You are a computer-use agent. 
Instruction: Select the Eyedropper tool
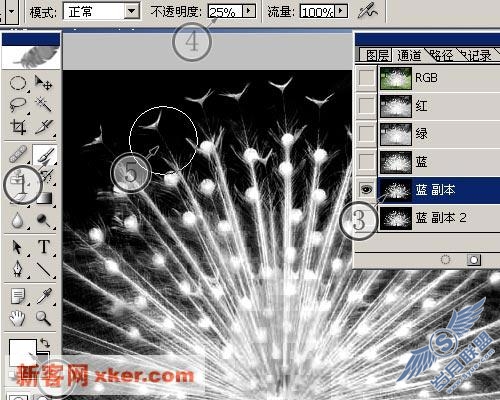pos(44,296)
